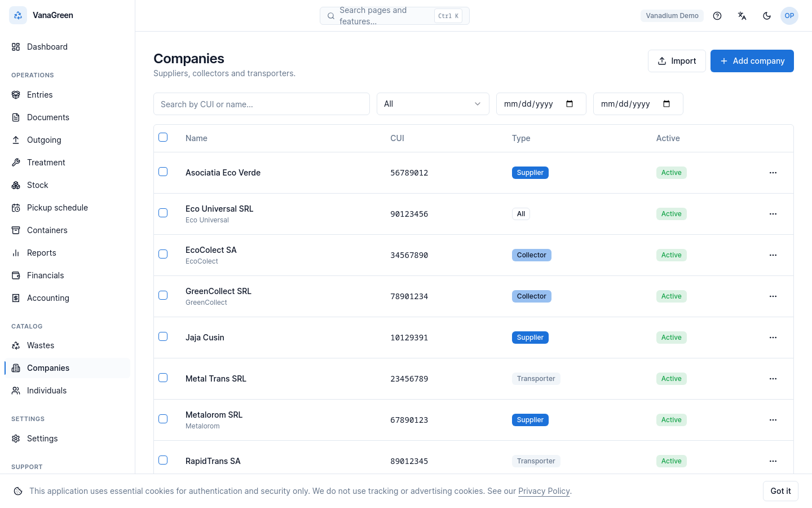Open the second date picker calendar icon

[667, 104]
